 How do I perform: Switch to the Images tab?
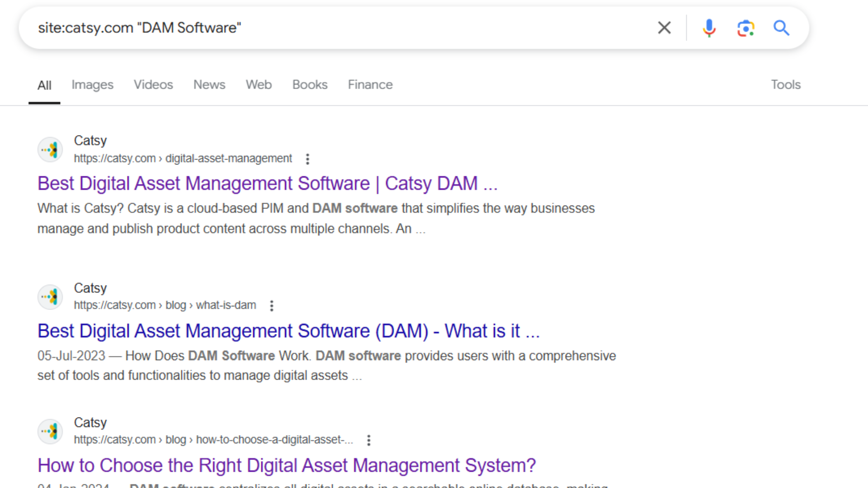tap(92, 84)
